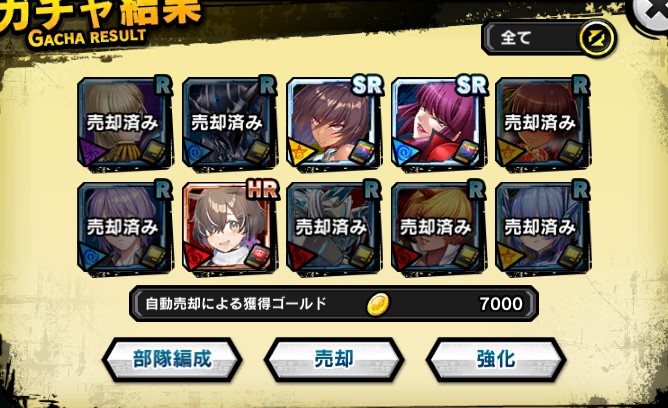Select the sold red-haired R card top row
The width and height of the screenshot is (668, 408).
point(544,124)
